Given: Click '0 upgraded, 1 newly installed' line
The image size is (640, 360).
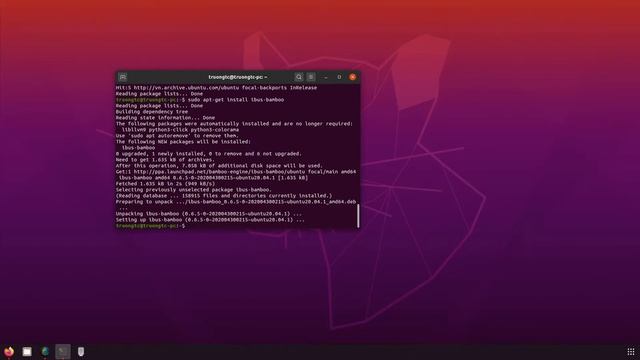Looking at the screenshot, I should pos(209,153).
